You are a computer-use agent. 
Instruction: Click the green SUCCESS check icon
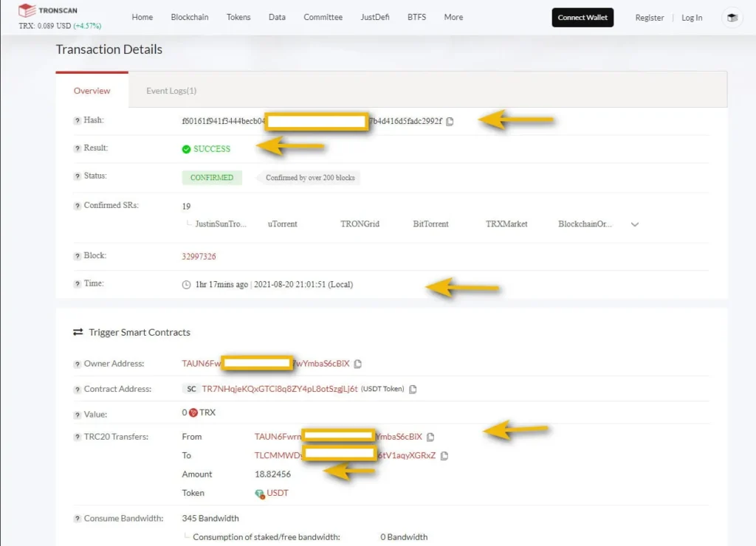[x=186, y=149]
